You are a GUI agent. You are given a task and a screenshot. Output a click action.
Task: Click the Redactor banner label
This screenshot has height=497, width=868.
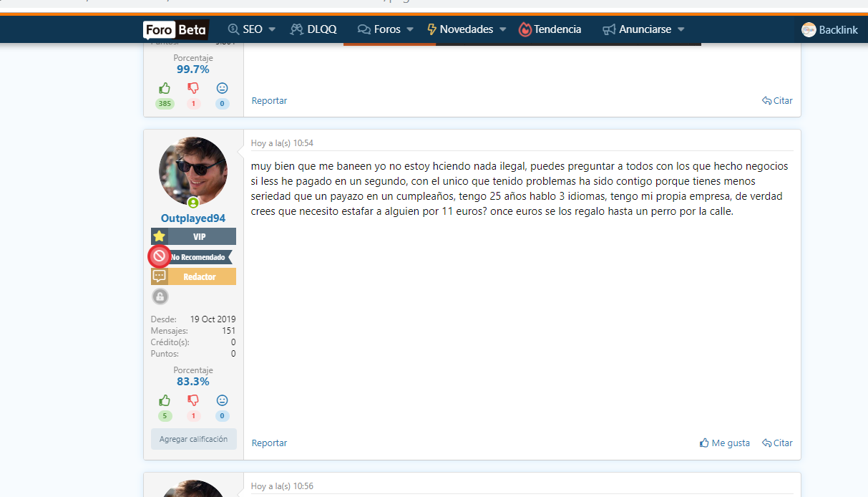(x=200, y=276)
